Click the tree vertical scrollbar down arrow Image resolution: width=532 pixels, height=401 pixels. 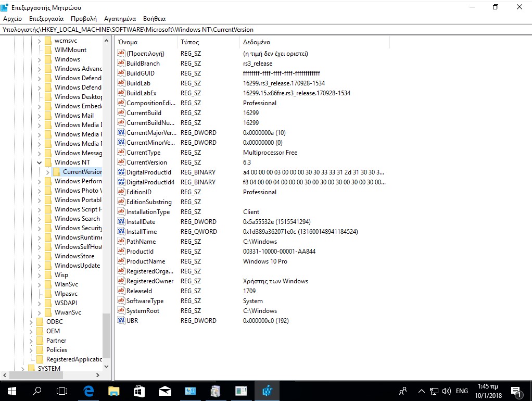click(x=107, y=367)
